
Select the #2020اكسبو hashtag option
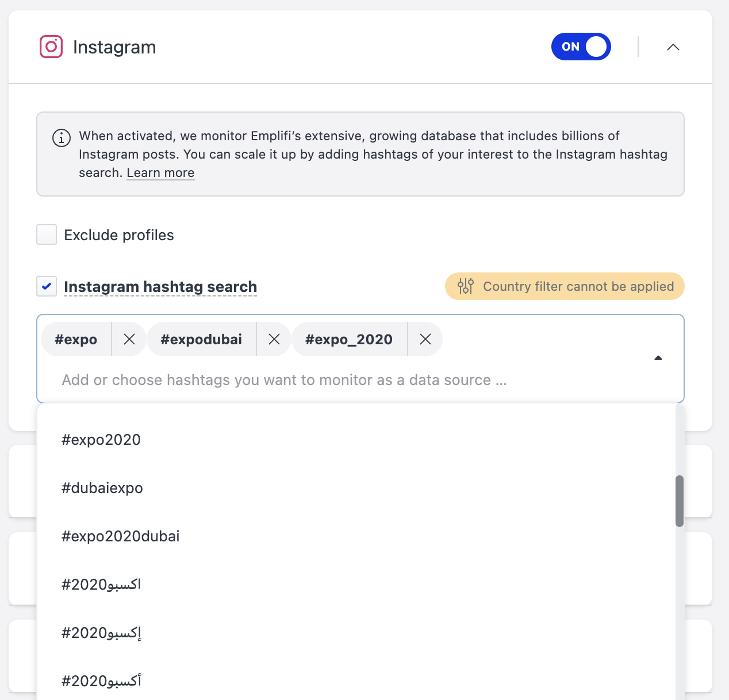tap(101, 584)
